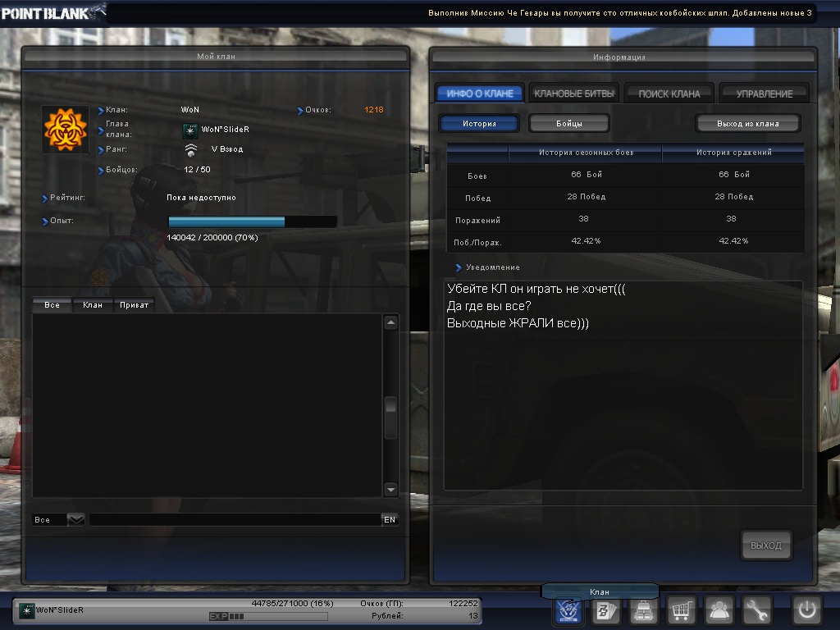Click the Выход из клана button

point(748,123)
